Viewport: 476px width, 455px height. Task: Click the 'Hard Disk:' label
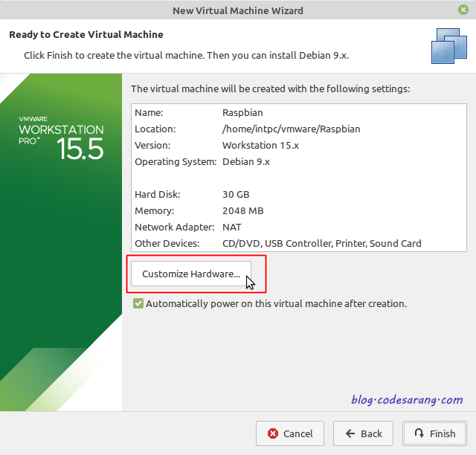[158, 194]
